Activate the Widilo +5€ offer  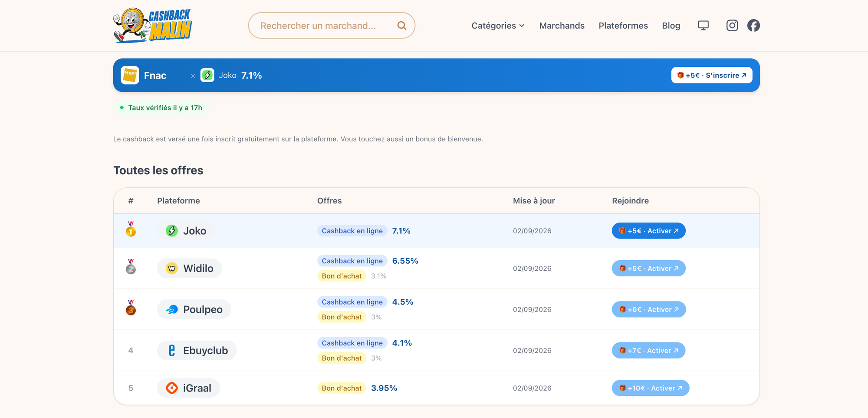pyautogui.click(x=648, y=269)
